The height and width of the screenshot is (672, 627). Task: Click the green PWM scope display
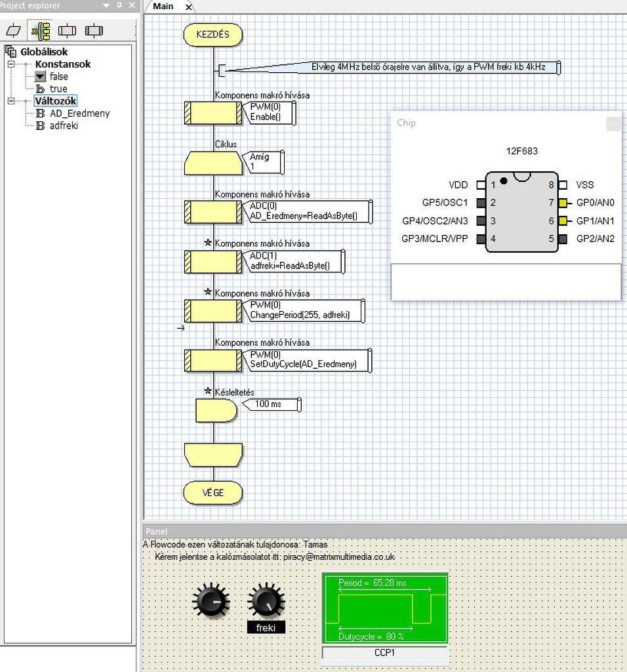[384, 608]
